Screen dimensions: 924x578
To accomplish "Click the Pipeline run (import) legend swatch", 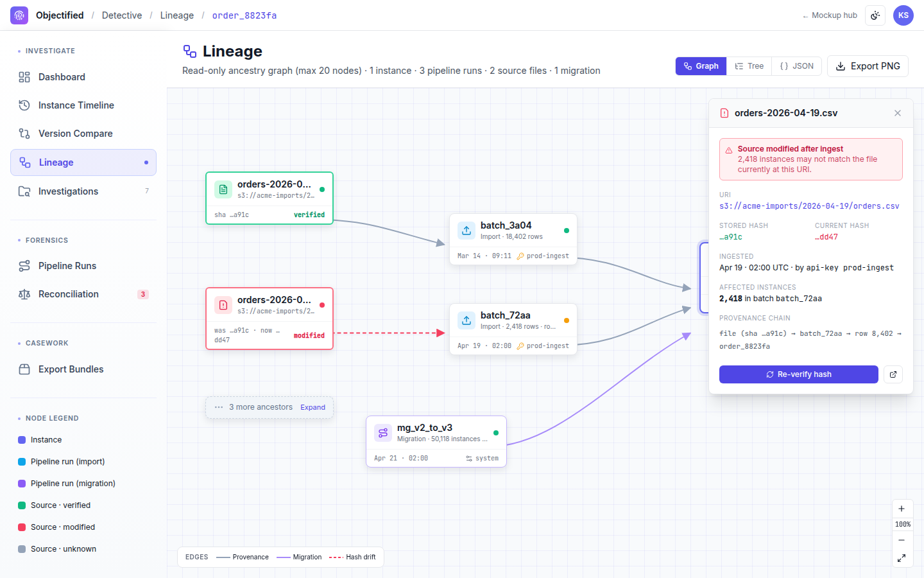I will [22, 462].
